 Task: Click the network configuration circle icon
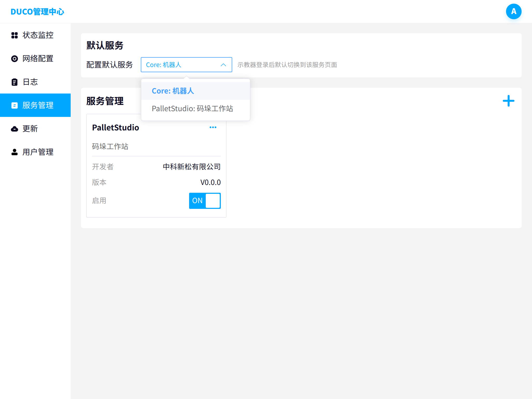tap(15, 59)
